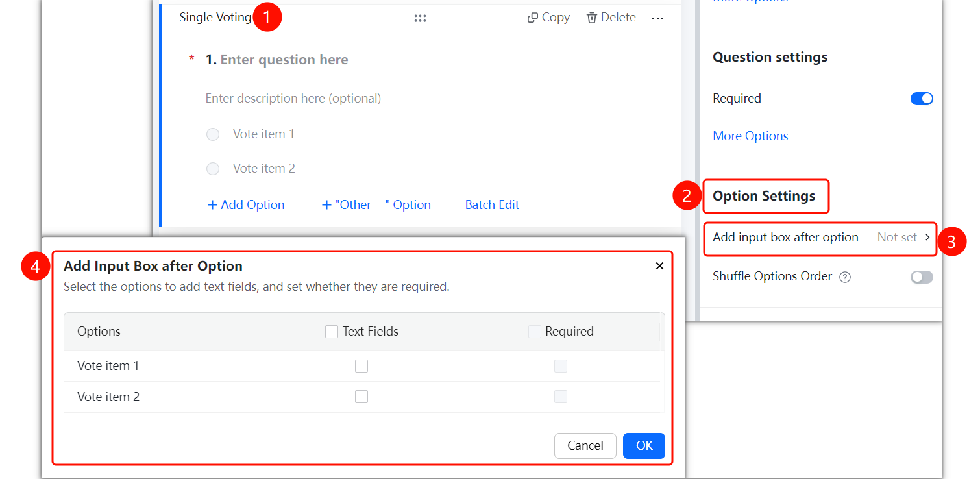The width and height of the screenshot is (980, 479).
Task: Click the Option Settings heading
Action: click(764, 196)
